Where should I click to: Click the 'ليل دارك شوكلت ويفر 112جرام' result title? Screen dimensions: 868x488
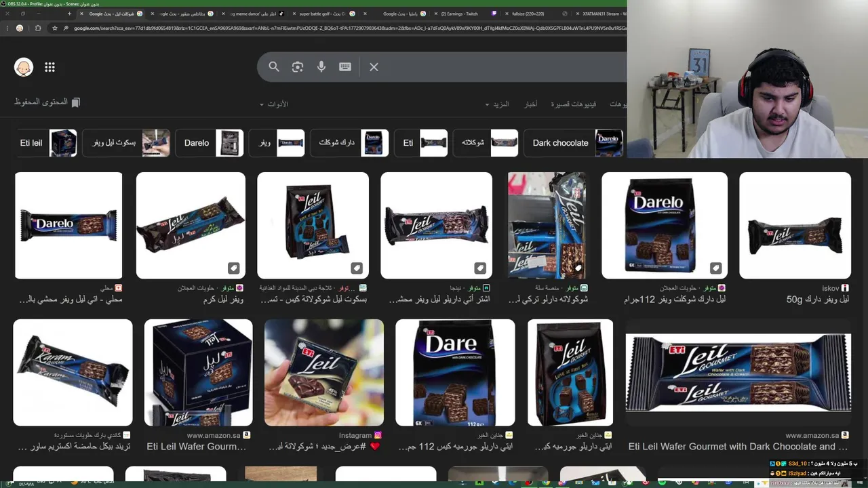tap(675, 299)
